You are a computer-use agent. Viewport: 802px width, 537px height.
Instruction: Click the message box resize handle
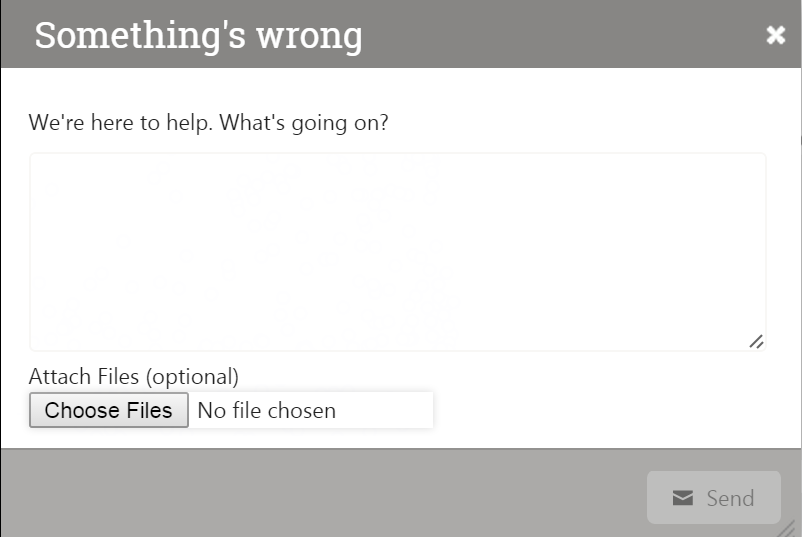point(756,341)
